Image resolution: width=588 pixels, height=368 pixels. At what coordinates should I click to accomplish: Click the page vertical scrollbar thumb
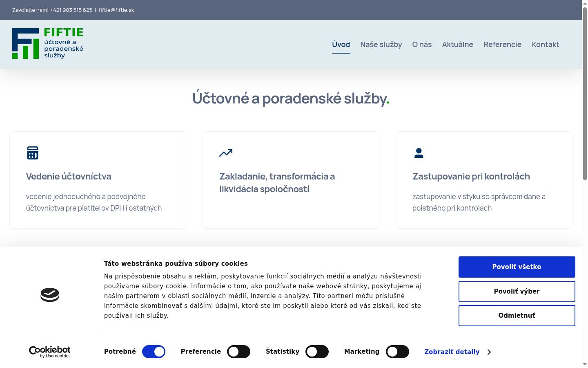click(585, 94)
